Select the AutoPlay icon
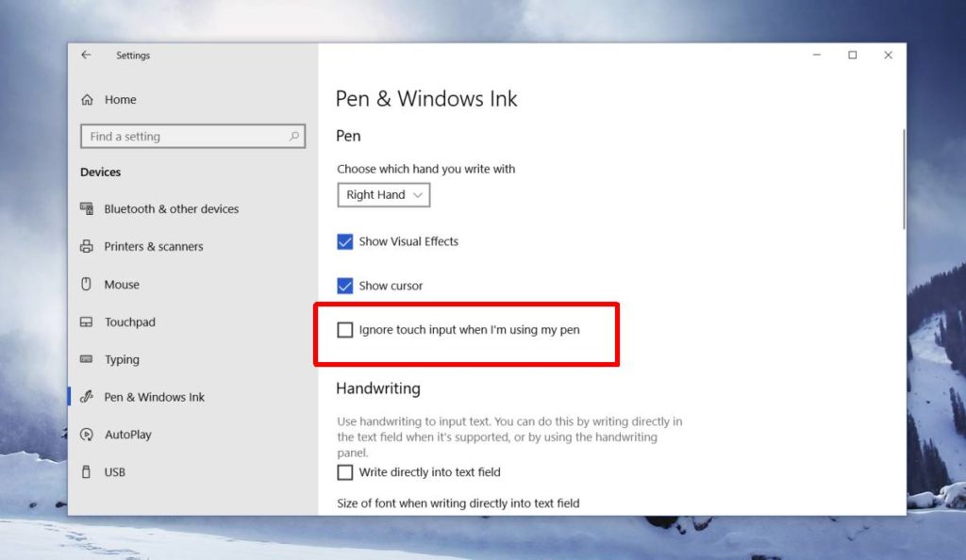 [87, 435]
